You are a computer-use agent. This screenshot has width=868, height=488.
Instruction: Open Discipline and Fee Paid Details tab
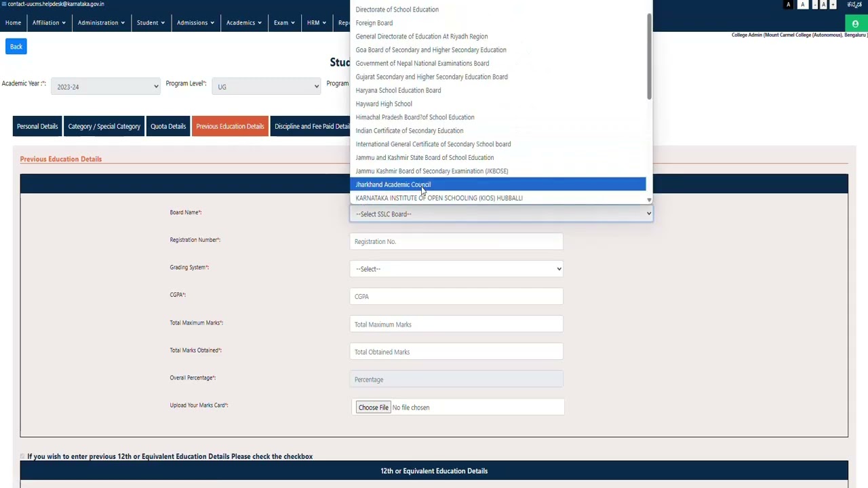coord(311,127)
